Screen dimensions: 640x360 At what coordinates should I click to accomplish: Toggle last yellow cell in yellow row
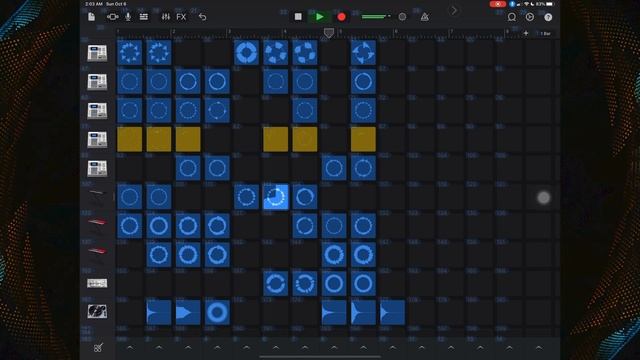363,139
